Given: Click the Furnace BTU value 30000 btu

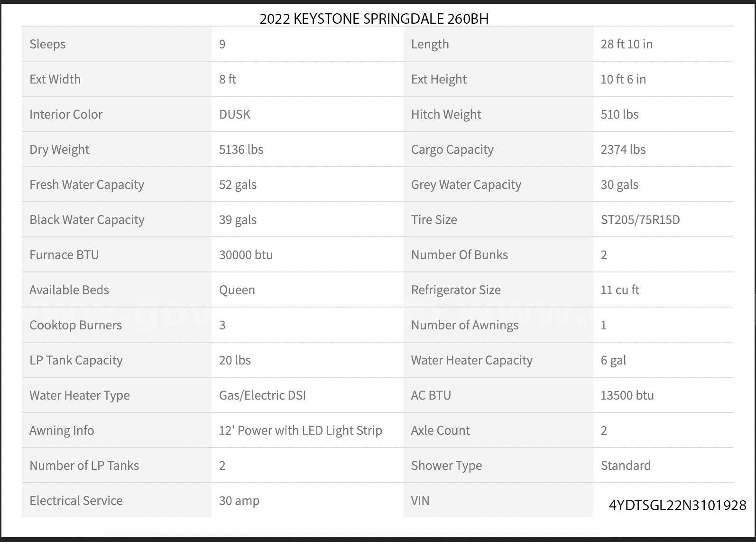Looking at the screenshot, I should [x=246, y=255].
